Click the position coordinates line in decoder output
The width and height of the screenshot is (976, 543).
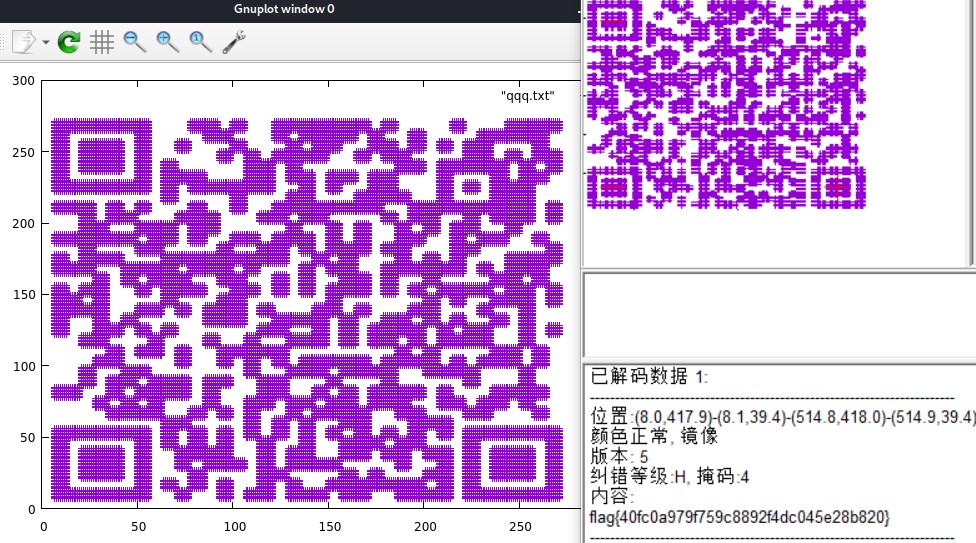click(782, 417)
